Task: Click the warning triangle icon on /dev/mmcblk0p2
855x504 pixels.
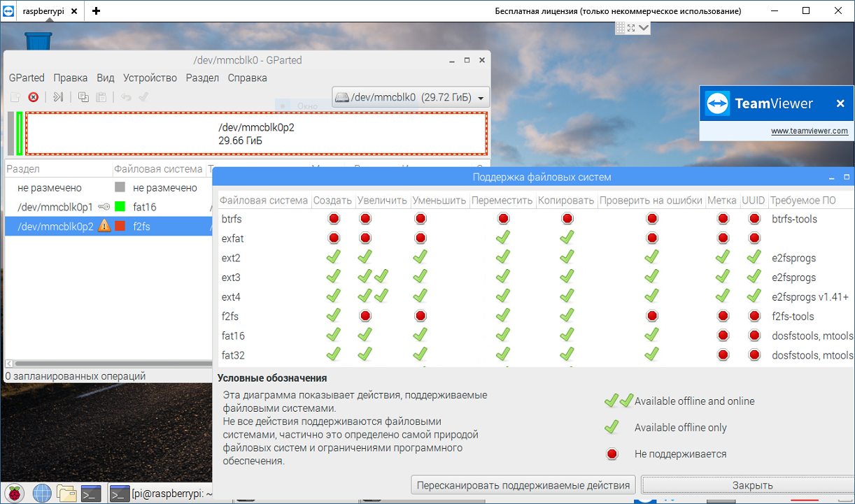Action: point(104,226)
